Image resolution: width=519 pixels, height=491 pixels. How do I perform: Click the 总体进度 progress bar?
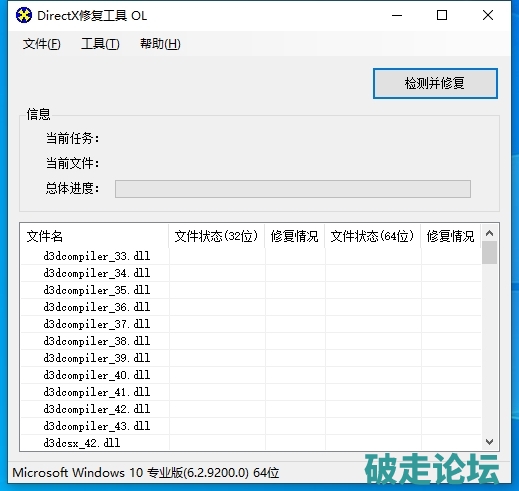pyautogui.click(x=293, y=189)
